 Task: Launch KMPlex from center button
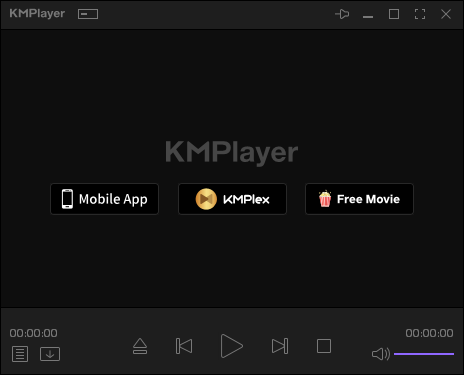pos(232,199)
